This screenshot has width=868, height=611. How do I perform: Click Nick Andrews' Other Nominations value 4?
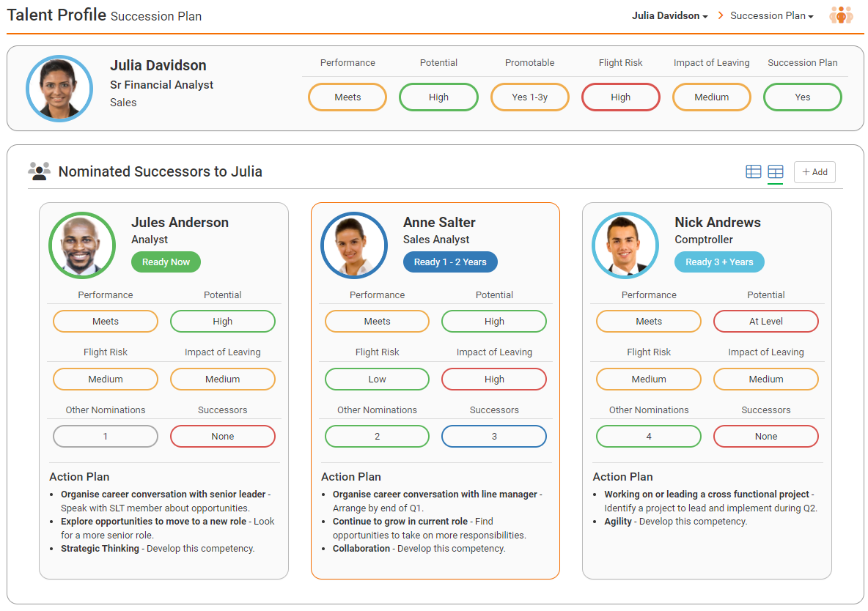click(649, 436)
